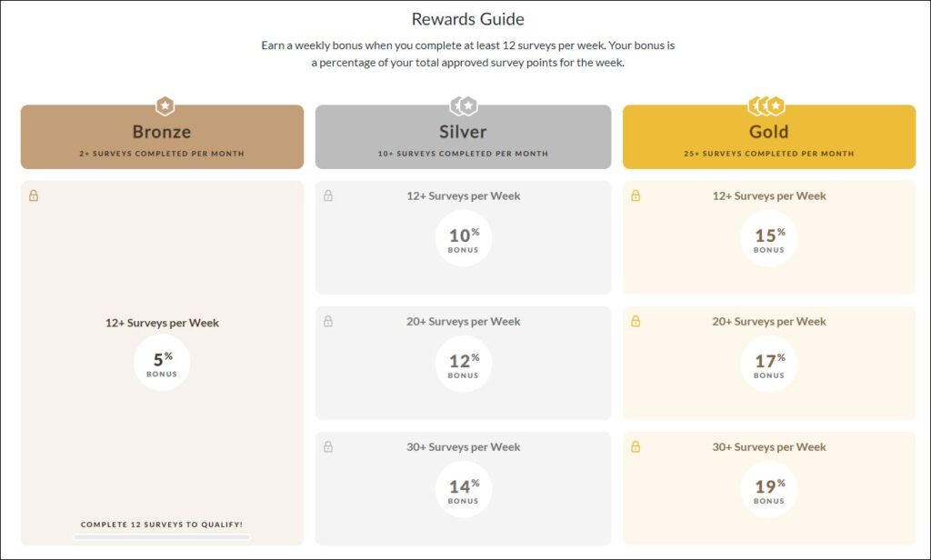Click the Gold 17% bonus circle
The width and height of the screenshot is (931, 560).
click(769, 364)
